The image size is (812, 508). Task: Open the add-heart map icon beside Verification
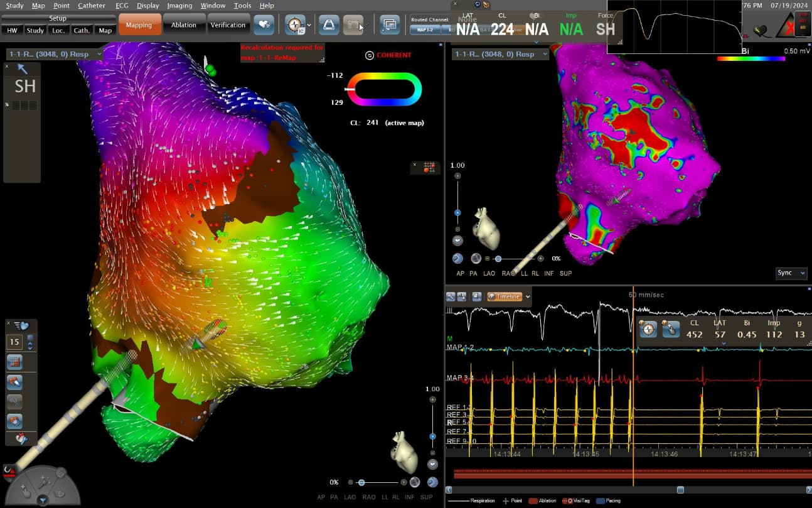point(264,24)
